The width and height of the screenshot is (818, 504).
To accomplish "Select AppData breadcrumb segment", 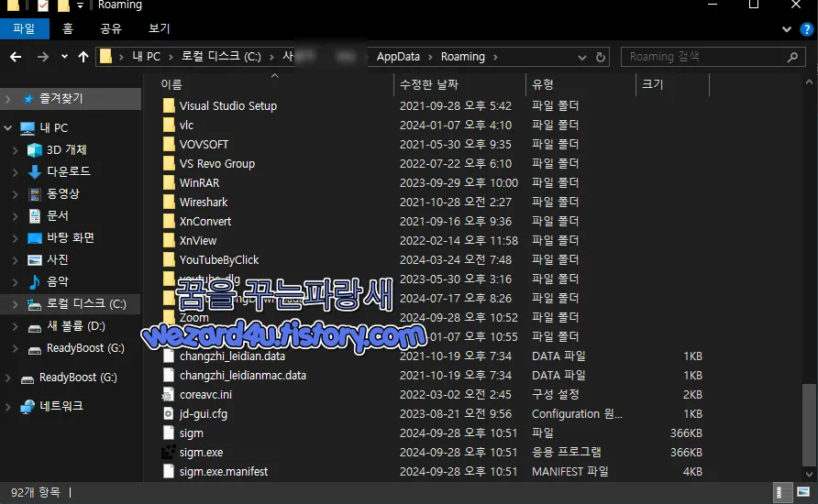I will (x=398, y=56).
